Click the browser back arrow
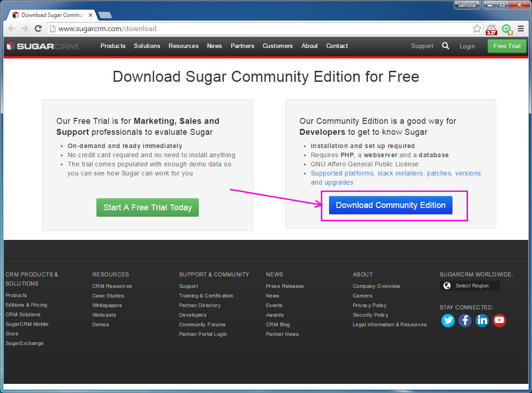The image size is (532, 393). pyautogui.click(x=11, y=28)
